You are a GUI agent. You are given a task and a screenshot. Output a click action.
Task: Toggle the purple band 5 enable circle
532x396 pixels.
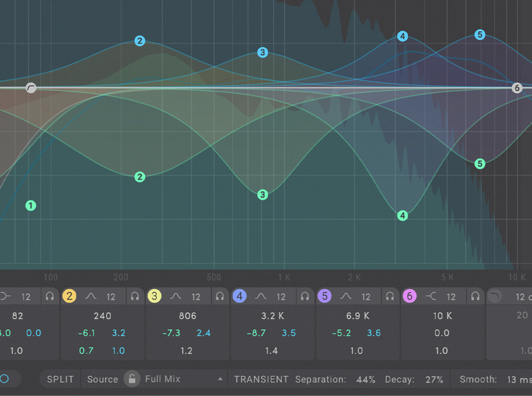[325, 296]
